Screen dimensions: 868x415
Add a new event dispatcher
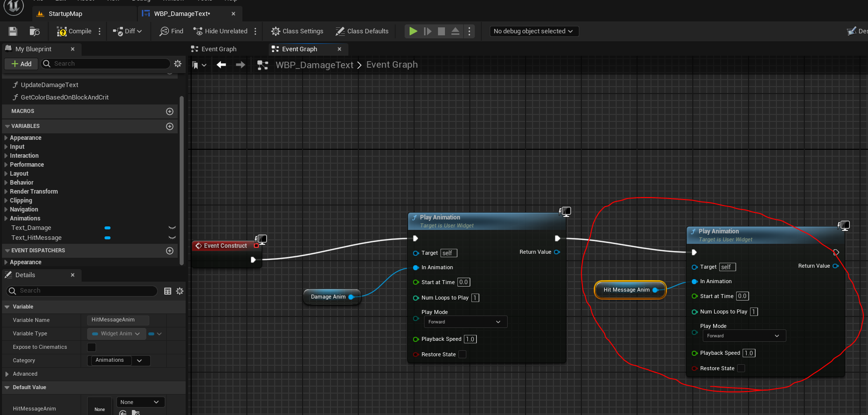coord(170,251)
